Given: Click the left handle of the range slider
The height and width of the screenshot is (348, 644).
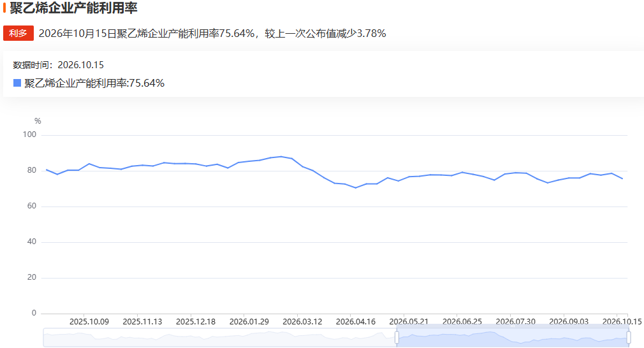Looking at the screenshot, I should point(397,337).
